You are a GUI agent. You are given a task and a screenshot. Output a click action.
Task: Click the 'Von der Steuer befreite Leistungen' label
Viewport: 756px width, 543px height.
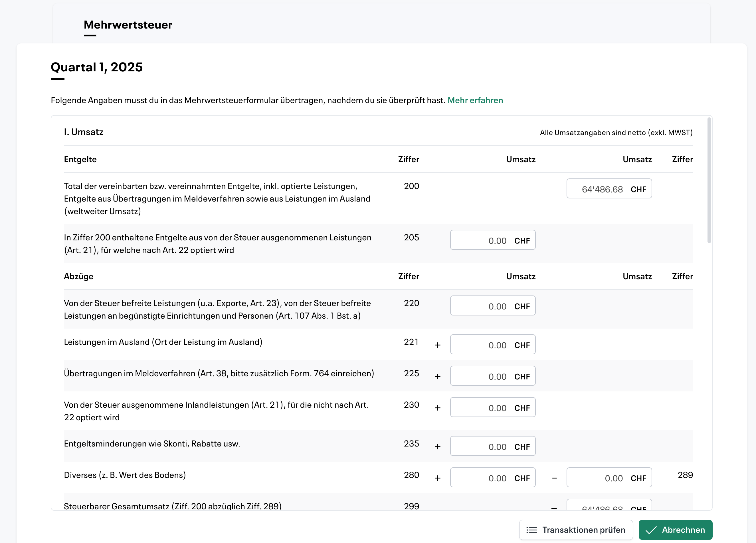pyautogui.click(x=217, y=309)
